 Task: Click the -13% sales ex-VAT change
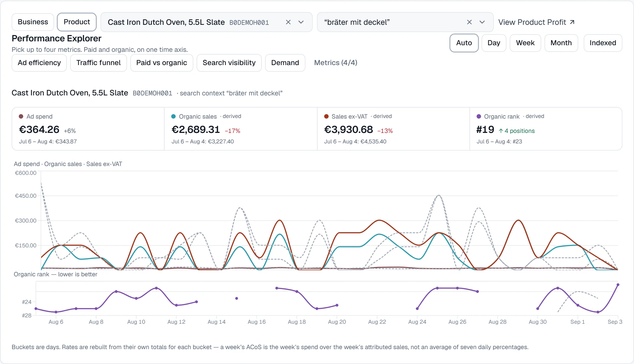[385, 131]
